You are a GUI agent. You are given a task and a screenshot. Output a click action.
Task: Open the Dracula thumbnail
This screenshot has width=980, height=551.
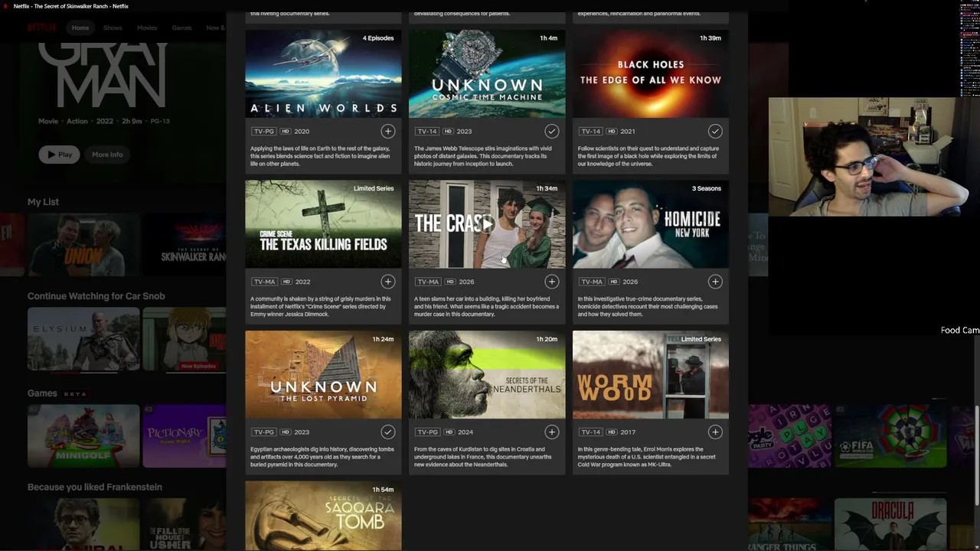click(890, 524)
